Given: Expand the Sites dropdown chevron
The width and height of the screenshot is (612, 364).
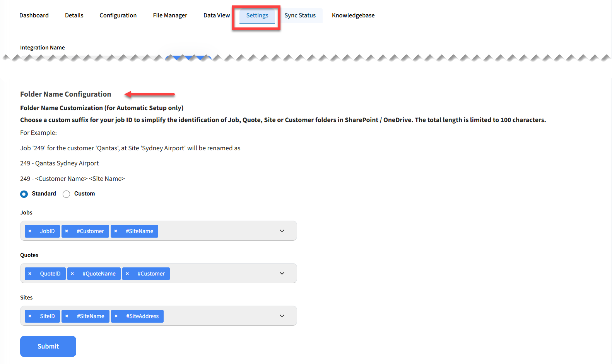Looking at the screenshot, I should [x=282, y=316].
